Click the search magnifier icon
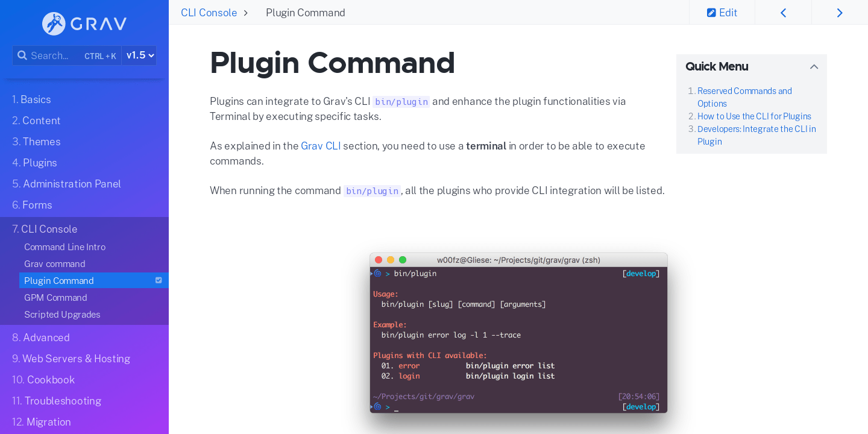This screenshot has height=434, width=868. 22,55
